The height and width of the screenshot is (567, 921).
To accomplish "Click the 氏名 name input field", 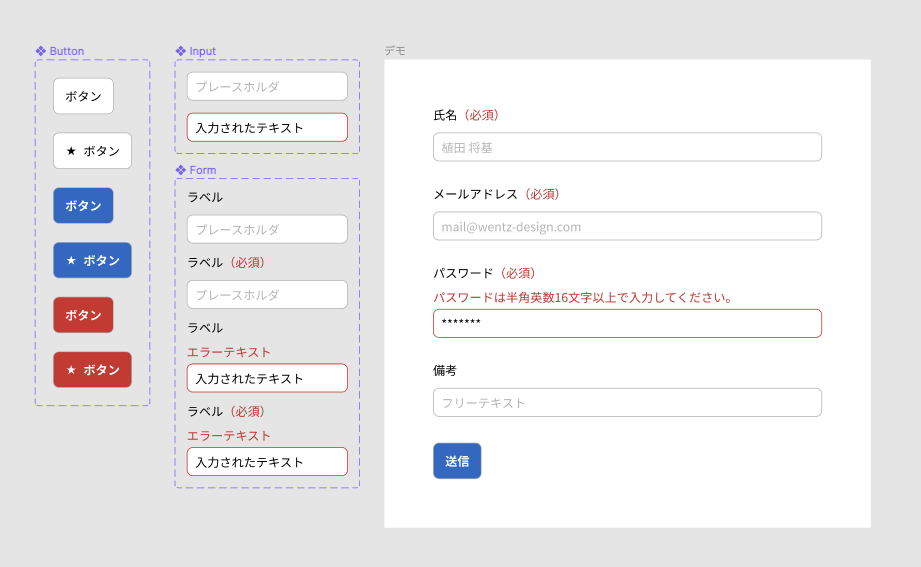I will tap(627, 147).
